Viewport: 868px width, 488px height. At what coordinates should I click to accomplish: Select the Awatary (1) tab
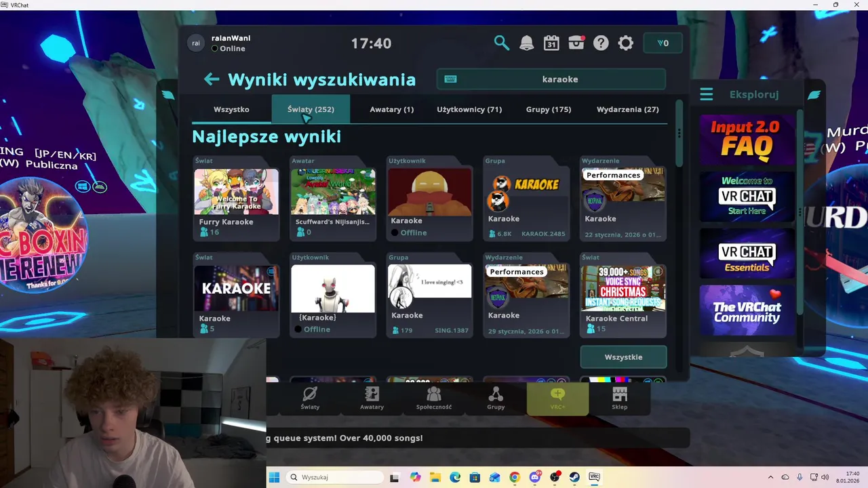(391, 109)
